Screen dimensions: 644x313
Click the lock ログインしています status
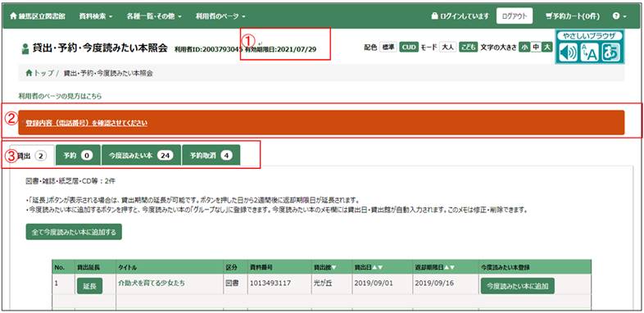point(460,16)
